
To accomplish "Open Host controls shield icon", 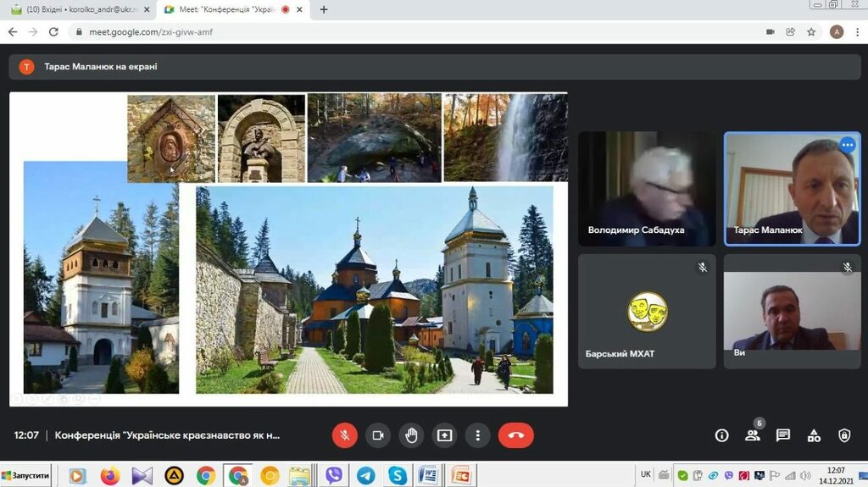I will (x=844, y=435).
